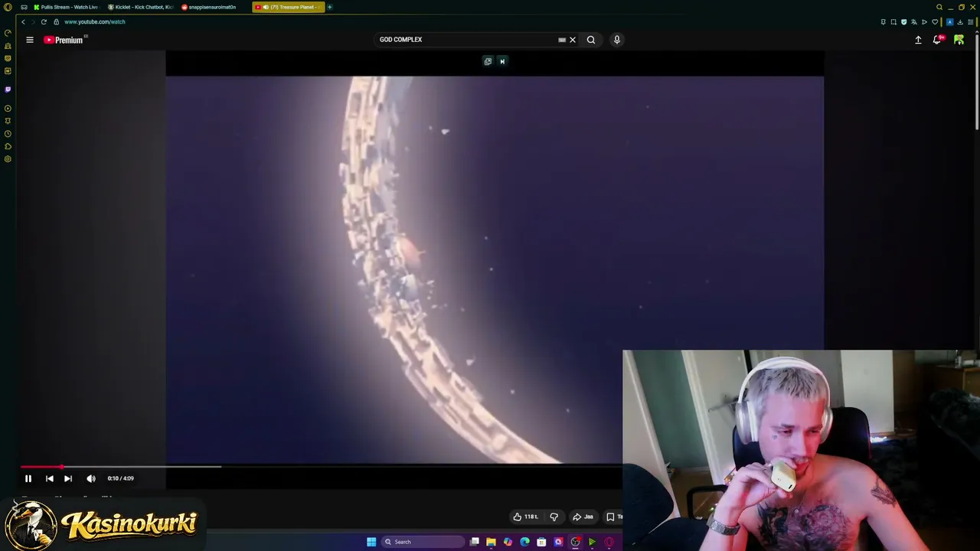The height and width of the screenshot is (551, 980).
Task: Pause the video playback
Action: [28, 478]
